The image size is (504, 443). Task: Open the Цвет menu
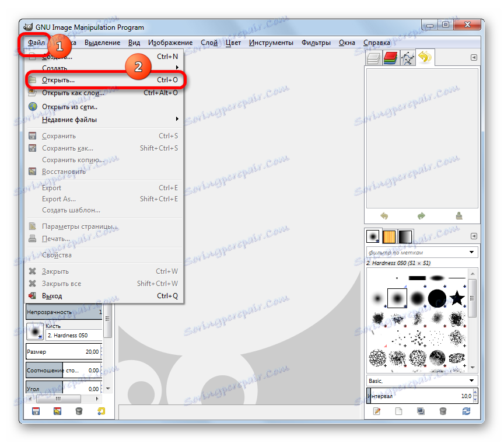pyautogui.click(x=233, y=43)
